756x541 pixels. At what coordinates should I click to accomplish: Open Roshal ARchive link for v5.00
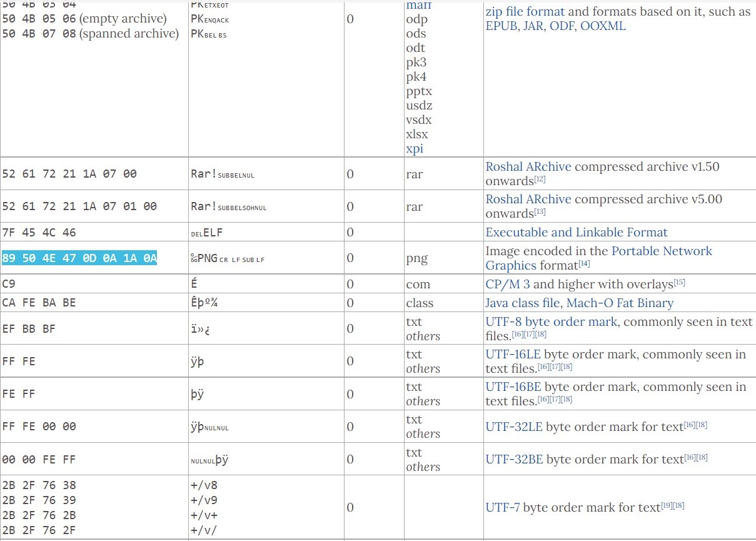point(528,200)
